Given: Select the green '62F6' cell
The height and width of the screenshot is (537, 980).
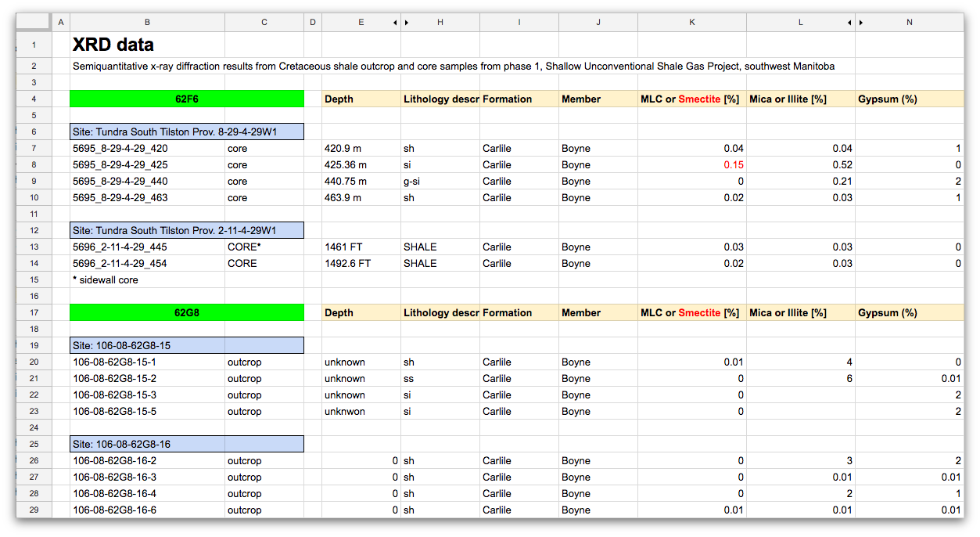Looking at the screenshot, I should point(186,99).
